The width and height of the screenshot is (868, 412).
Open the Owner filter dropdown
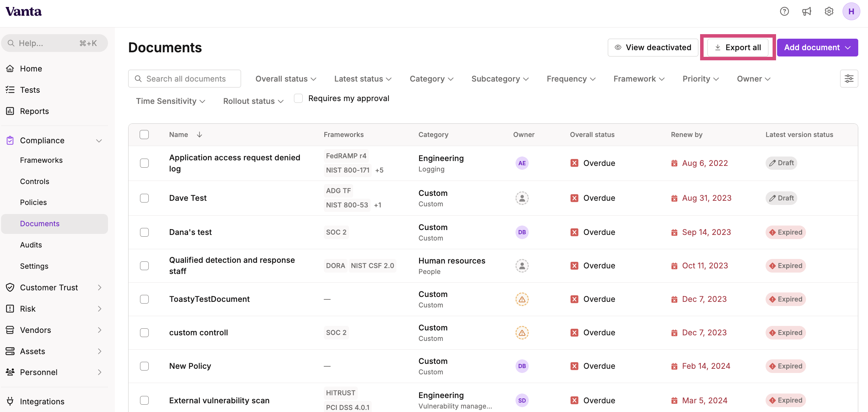[x=753, y=79]
